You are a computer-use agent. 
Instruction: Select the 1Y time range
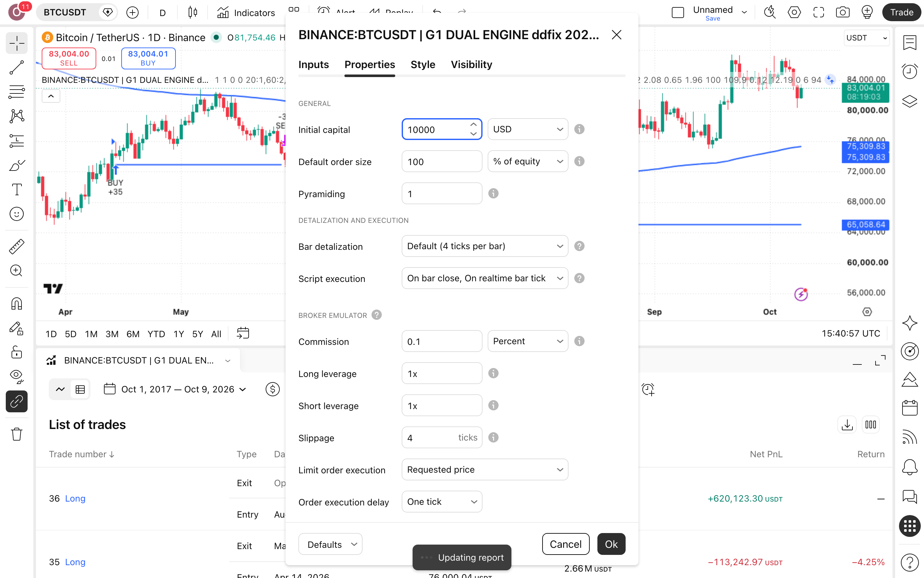coord(179,334)
